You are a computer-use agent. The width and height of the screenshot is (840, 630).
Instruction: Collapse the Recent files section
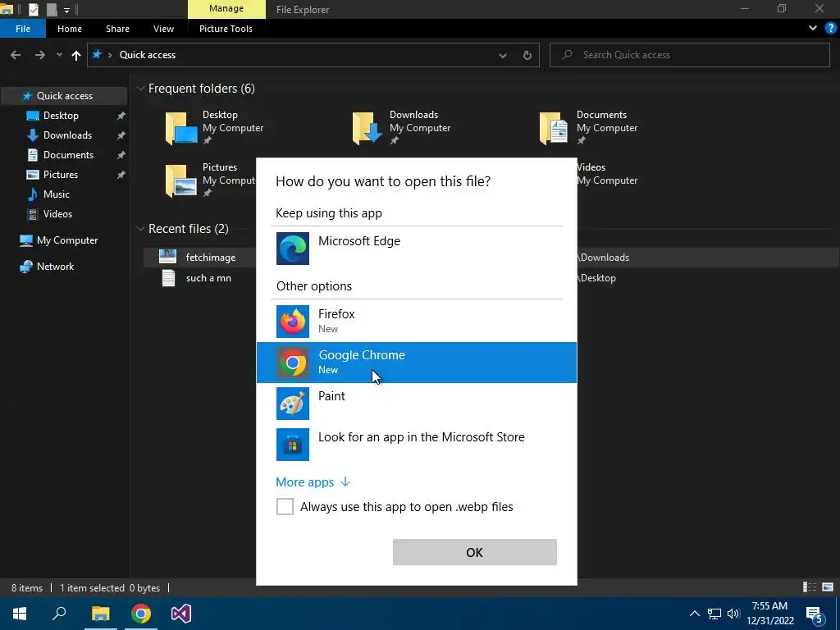click(140, 229)
